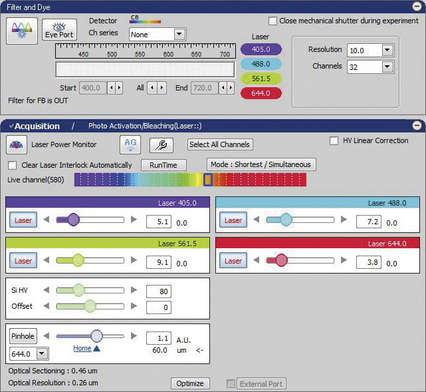Collapse the Filter and Dye panel
This screenshot has height=392, width=426.
click(417, 6)
